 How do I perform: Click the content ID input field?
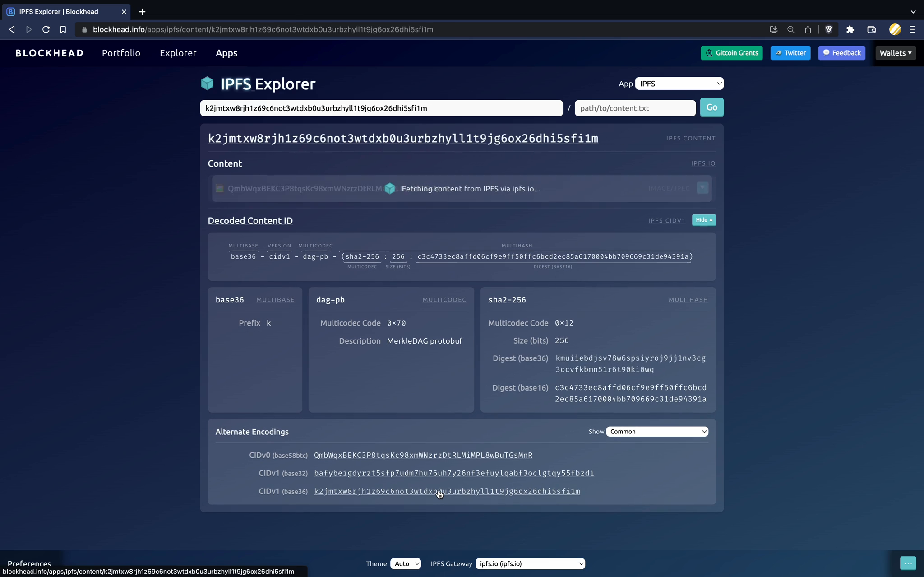coord(381,108)
